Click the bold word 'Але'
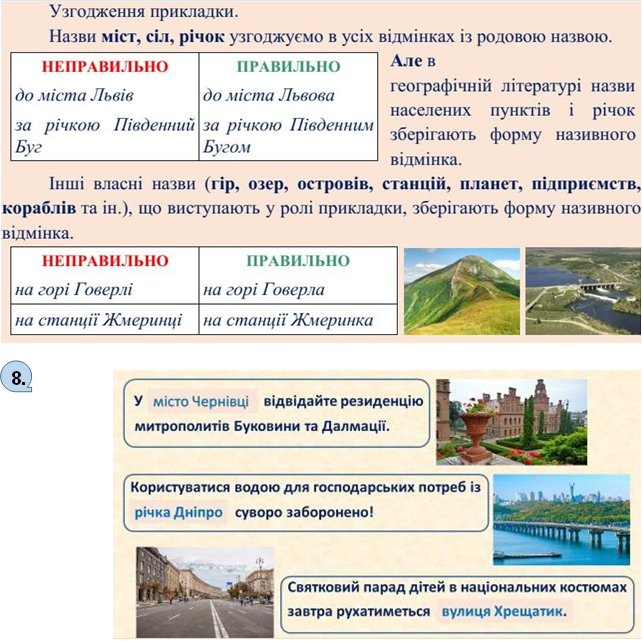Screen dimensions: 642x641 click(406, 61)
